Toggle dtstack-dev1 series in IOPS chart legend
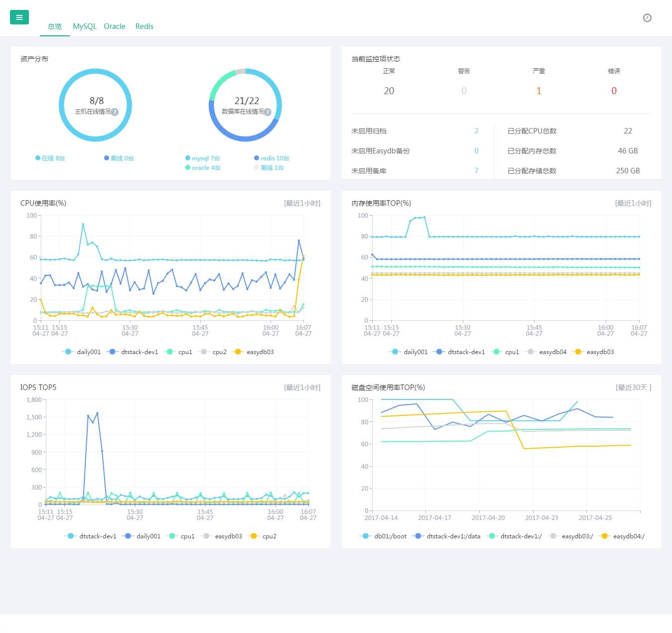This screenshot has height=633, width=672. (90, 536)
